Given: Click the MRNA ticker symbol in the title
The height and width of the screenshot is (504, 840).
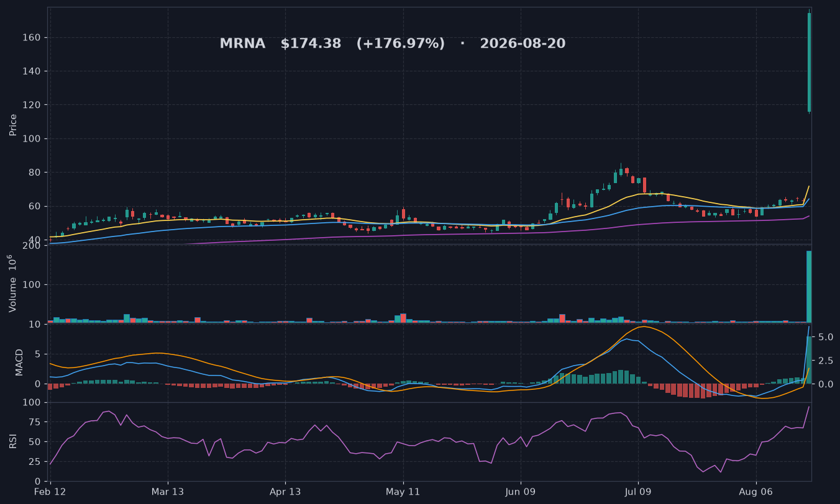Looking at the screenshot, I should coord(242,44).
